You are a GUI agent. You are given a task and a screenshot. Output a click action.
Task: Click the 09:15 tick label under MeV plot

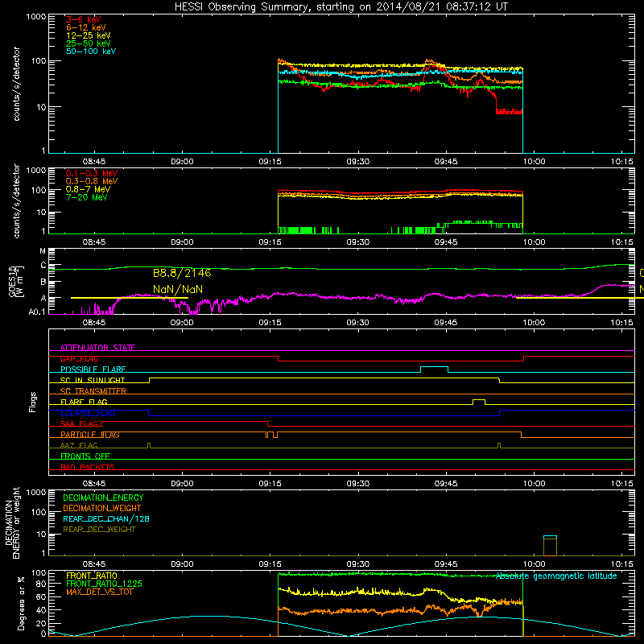[x=270, y=242]
